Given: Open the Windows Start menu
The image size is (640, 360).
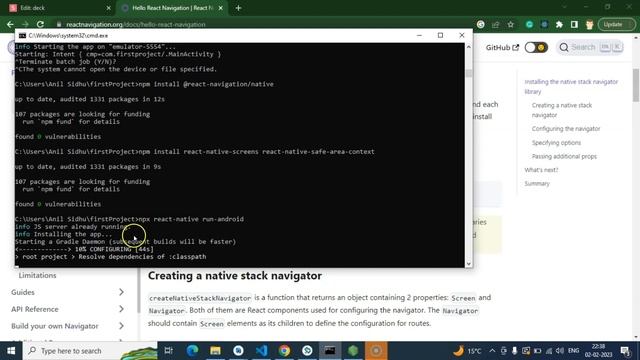Looking at the screenshot, I should tap(11, 351).
